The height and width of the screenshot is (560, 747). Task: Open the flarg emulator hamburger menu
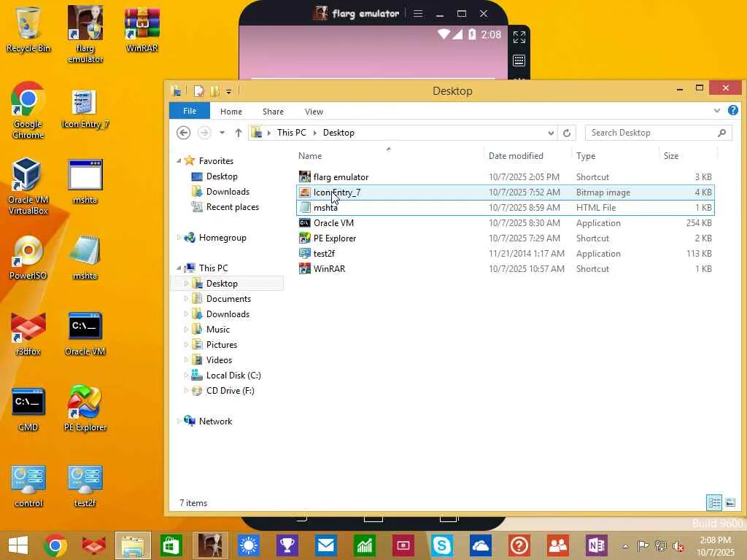point(418,14)
